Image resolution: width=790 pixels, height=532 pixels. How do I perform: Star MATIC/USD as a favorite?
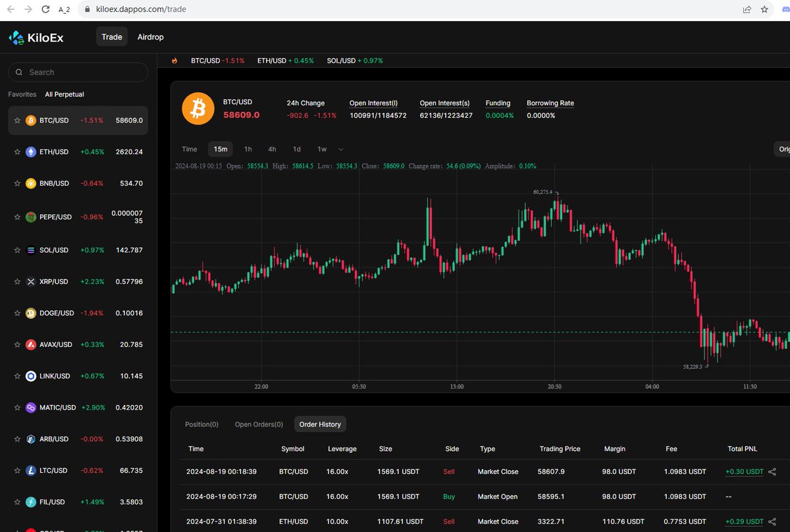click(18, 408)
